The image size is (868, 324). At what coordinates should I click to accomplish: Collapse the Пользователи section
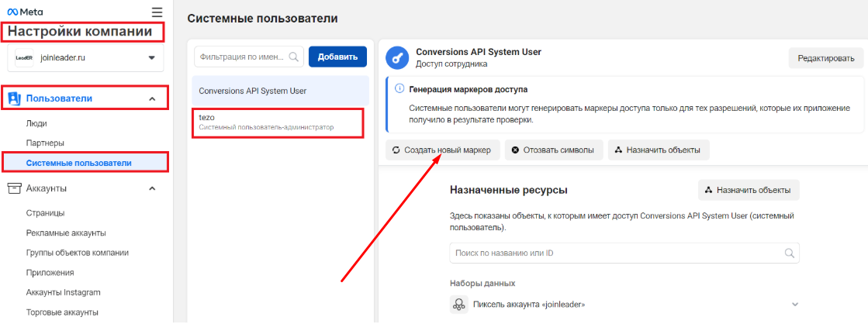(x=152, y=98)
